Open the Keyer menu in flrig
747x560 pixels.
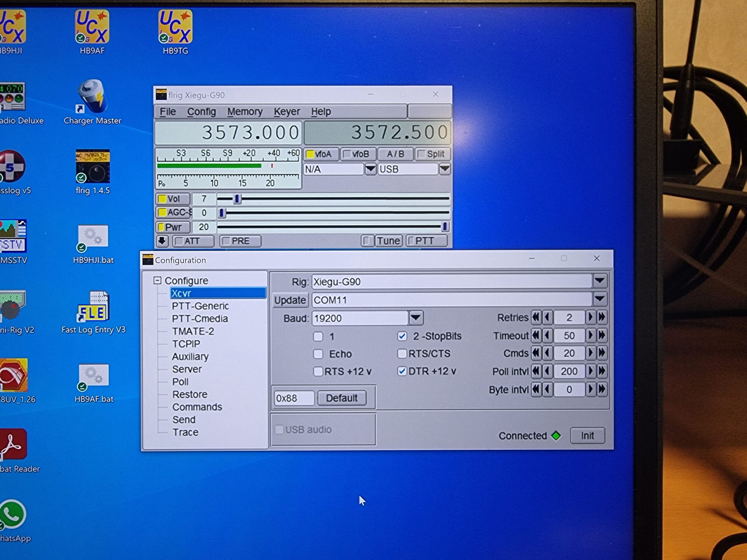pyautogui.click(x=287, y=112)
